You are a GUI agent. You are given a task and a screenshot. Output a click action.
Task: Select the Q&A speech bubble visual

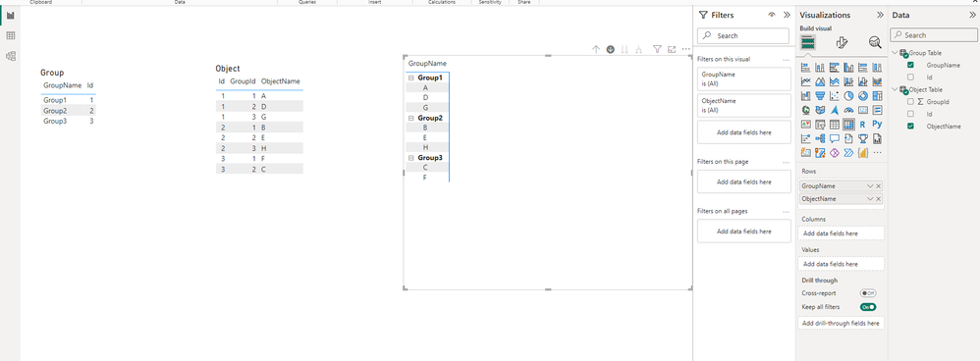tap(835, 138)
